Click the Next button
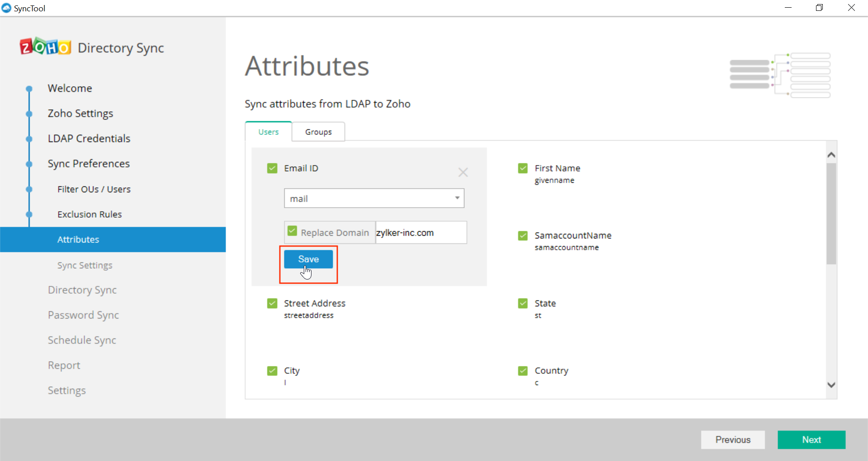Image resolution: width=868 pixels, height=461 pixels. [811, 439]
